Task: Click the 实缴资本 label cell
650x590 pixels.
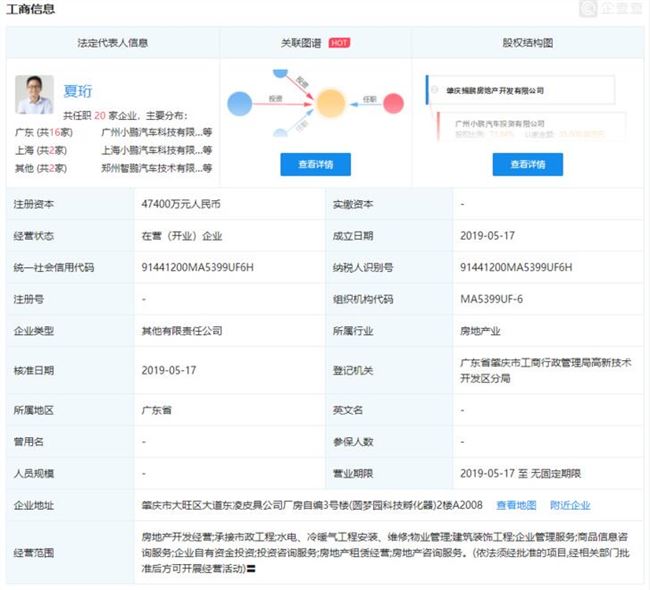Action: (389, 204)
